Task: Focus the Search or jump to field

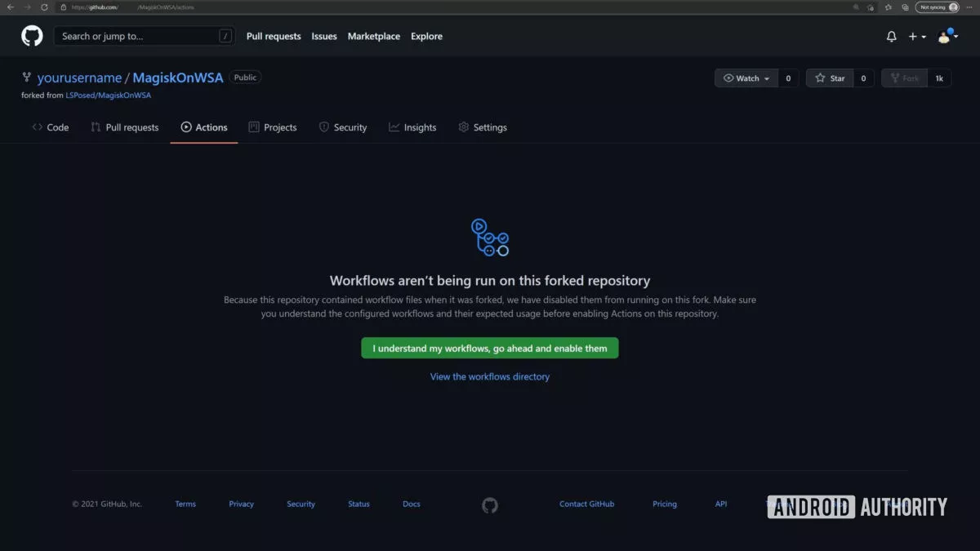Action: 144,36
